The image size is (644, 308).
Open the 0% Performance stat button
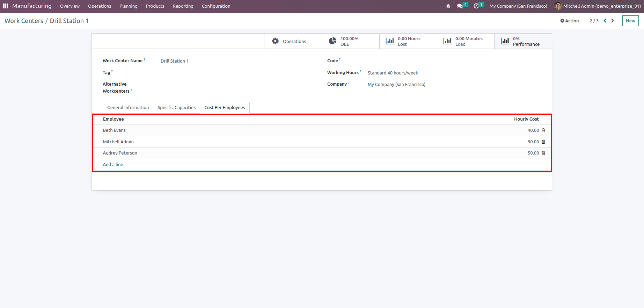[x=523, y=41]
